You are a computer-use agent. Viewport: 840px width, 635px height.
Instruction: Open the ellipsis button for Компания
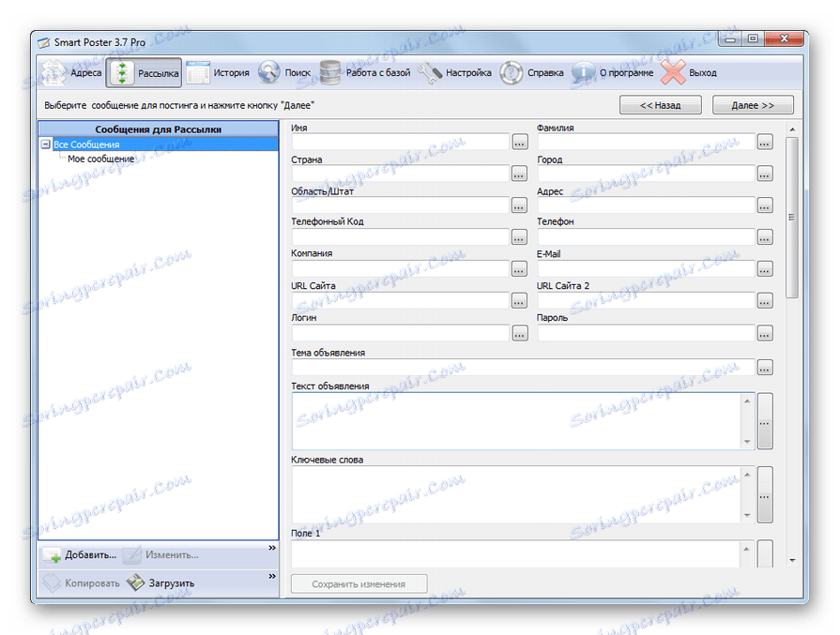[x=520, y=269]
